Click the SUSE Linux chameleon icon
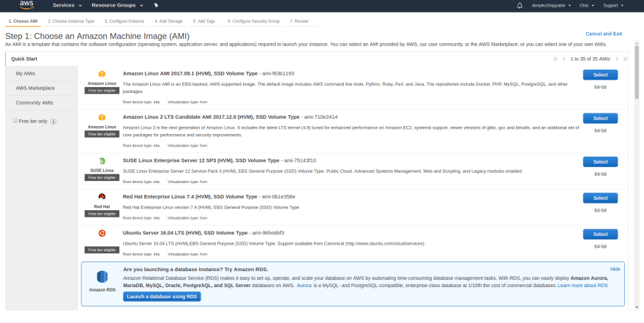 click(x=102, y=161)
